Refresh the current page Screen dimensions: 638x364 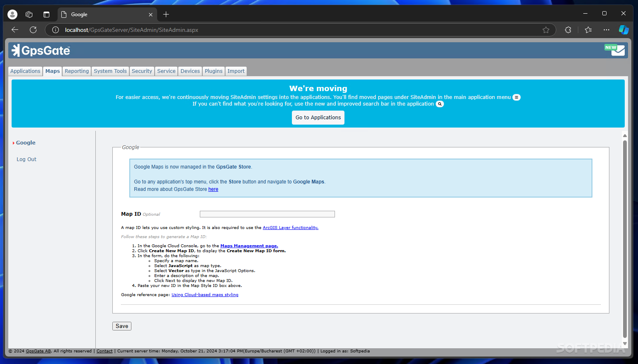[x=33, y=30]
